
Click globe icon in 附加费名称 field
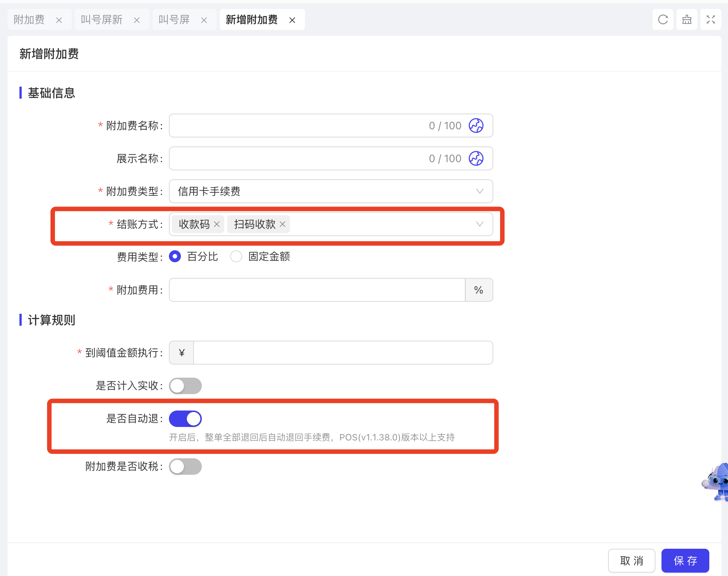476,126
